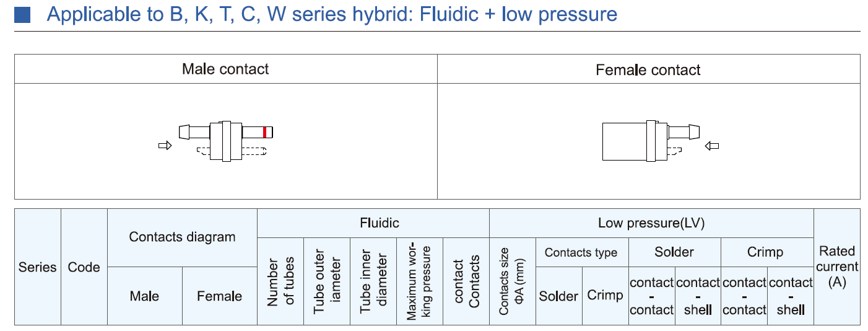The height and width of the screenshot is (331, 868).
Task: Click the Contacts size ΦA (mm) header
Action: (x=512, y=281)
